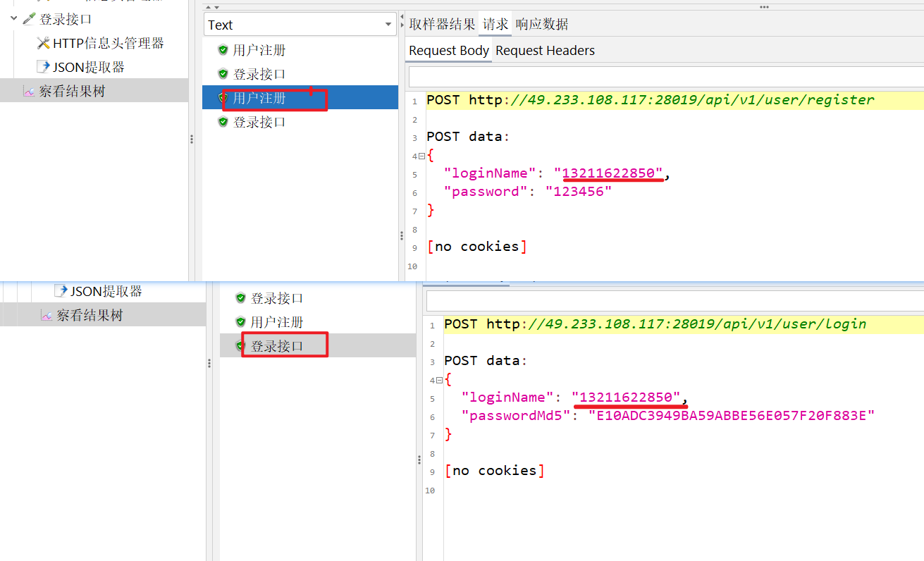The image size is (924, 561).
Task: Open the Text renderer dropdown
Action: (300, 25)
